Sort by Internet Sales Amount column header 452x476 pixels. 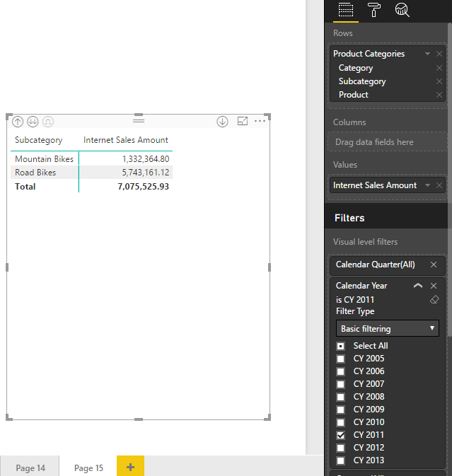coord(126,140)
